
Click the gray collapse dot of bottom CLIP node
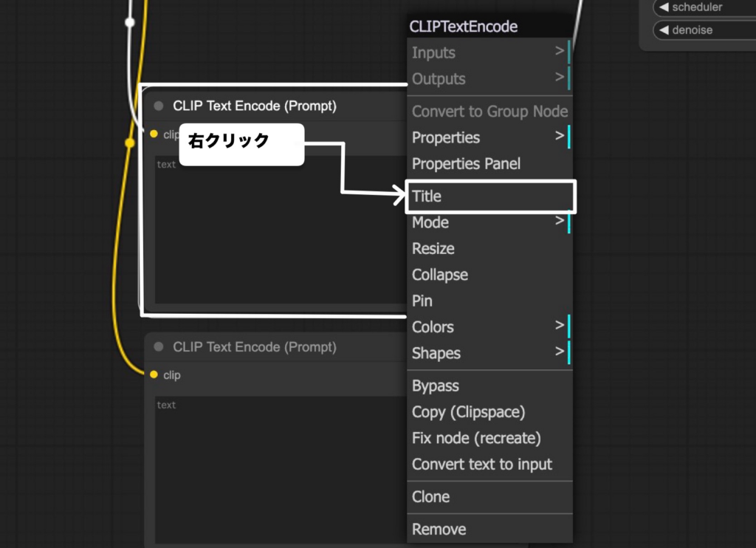point(159,347)
